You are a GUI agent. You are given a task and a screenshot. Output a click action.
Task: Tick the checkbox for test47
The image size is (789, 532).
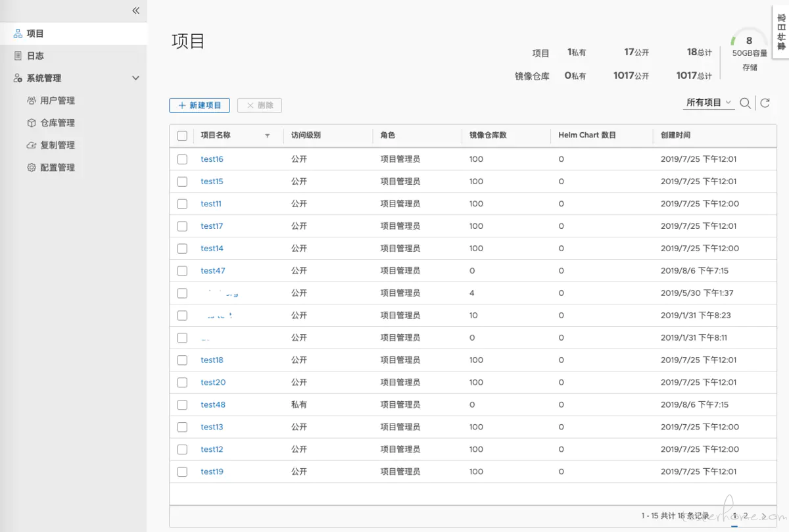pos(182,271)
